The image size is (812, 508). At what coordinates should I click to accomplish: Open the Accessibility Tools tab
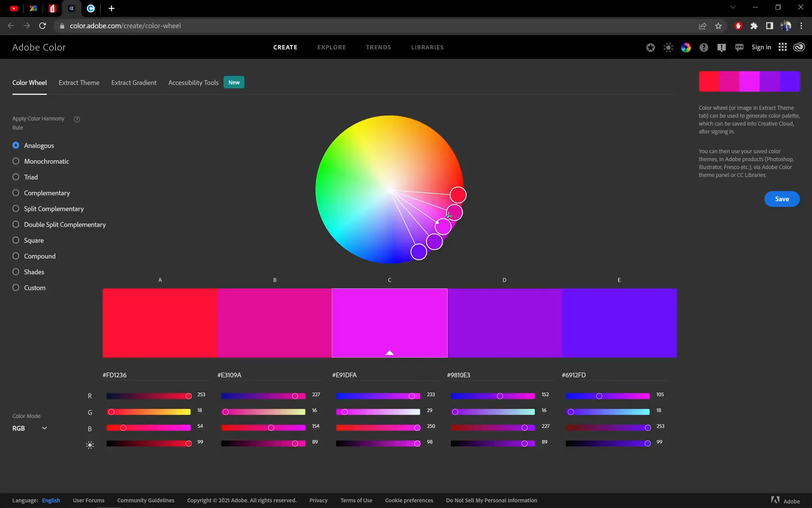pyautogui.click(x=194, y=83)
